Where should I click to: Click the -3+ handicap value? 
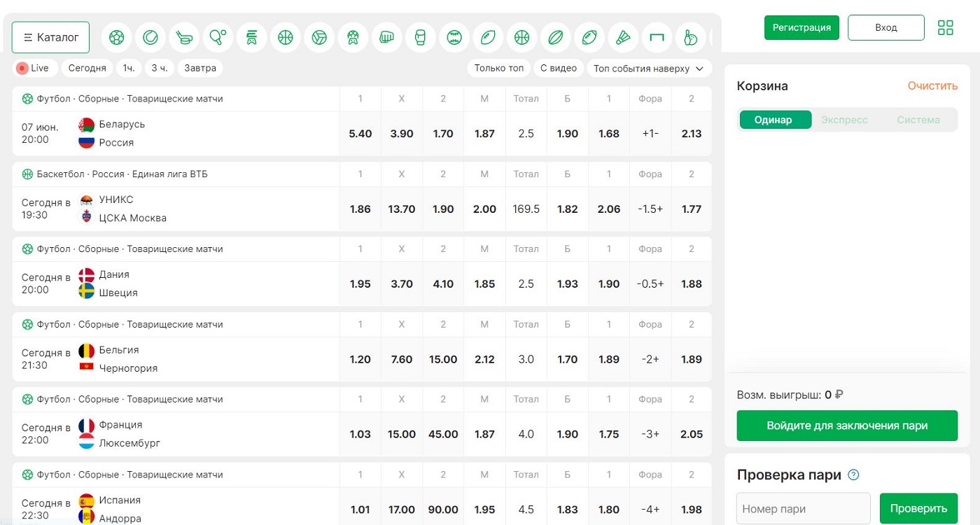click(x=650, y=434)
